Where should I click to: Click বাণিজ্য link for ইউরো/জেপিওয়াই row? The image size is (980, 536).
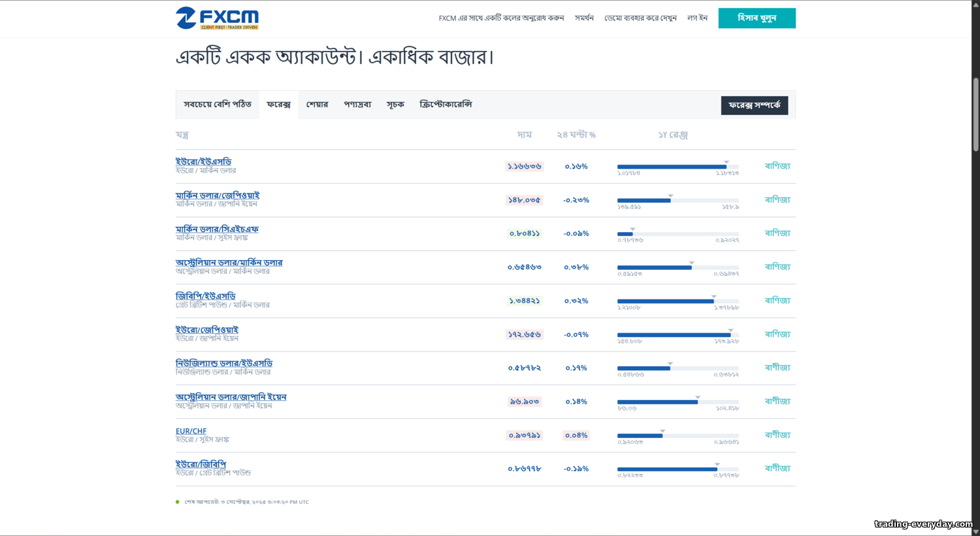pos(777,334)
